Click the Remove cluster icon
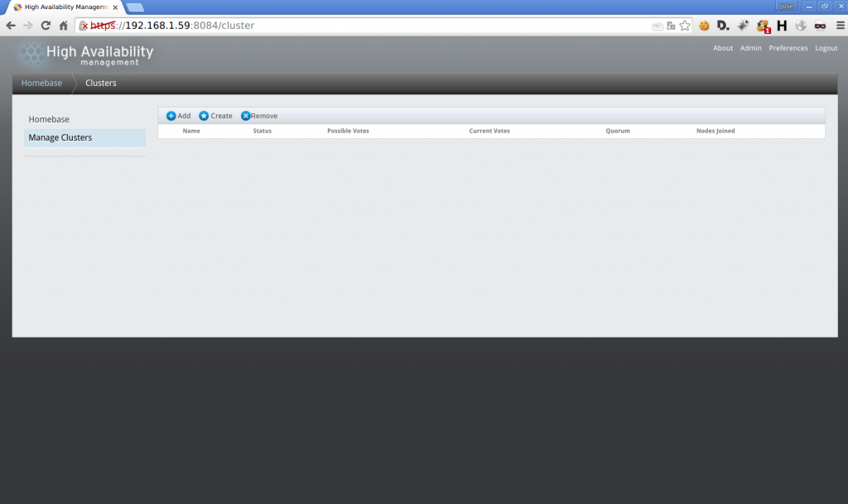Viewport: 848px width, 504px height. click(x=245, y=116)
